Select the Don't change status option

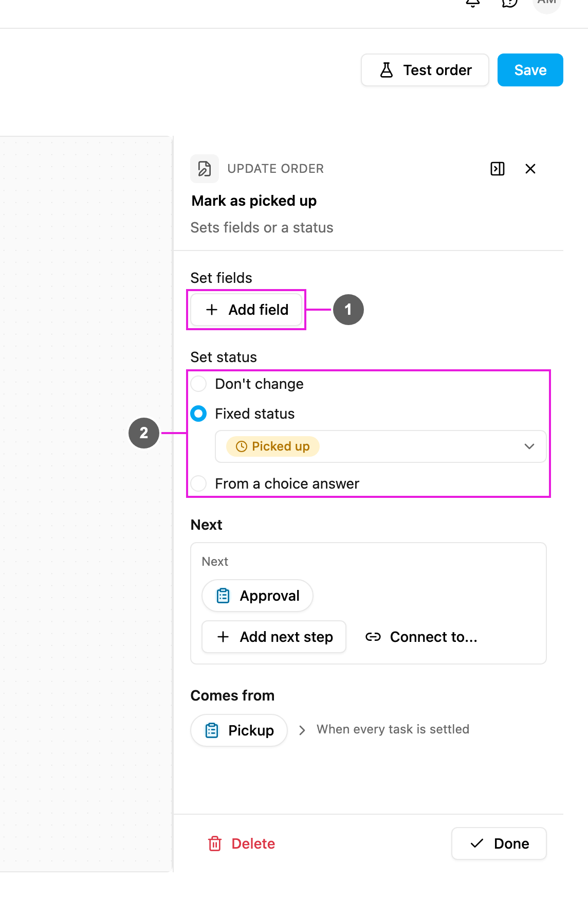point(198,384)
